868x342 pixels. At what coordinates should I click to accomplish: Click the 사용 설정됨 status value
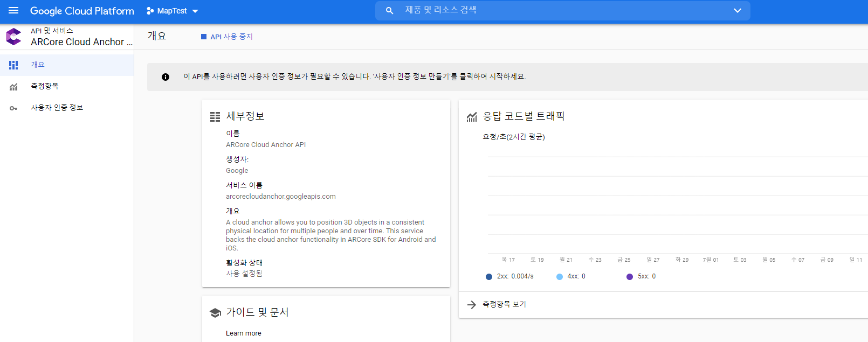[244, 274]
